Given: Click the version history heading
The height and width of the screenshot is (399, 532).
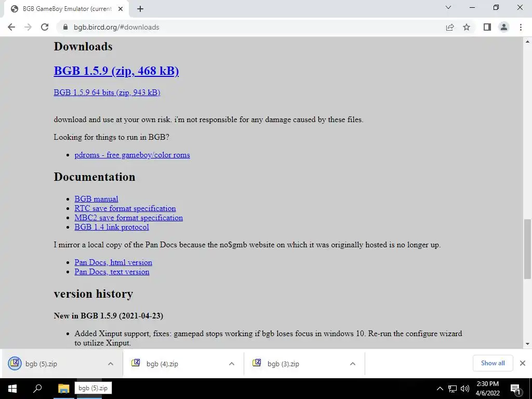Looking at the screenshot, I should 94,294.
